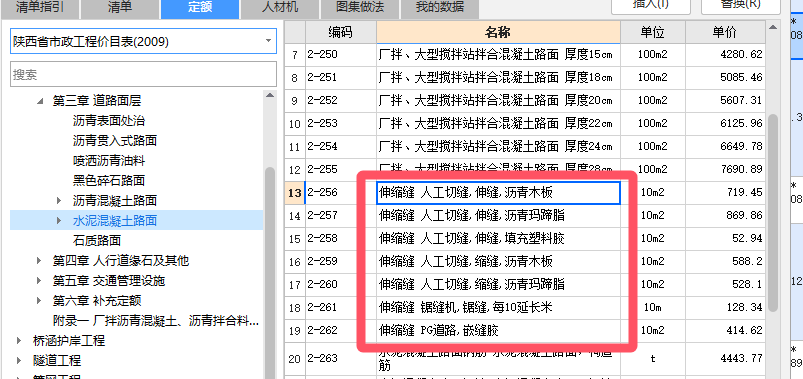Open the 陕西省市政工程价目表(2009) dropdown
803x379 pixels.
click(143, 41)
